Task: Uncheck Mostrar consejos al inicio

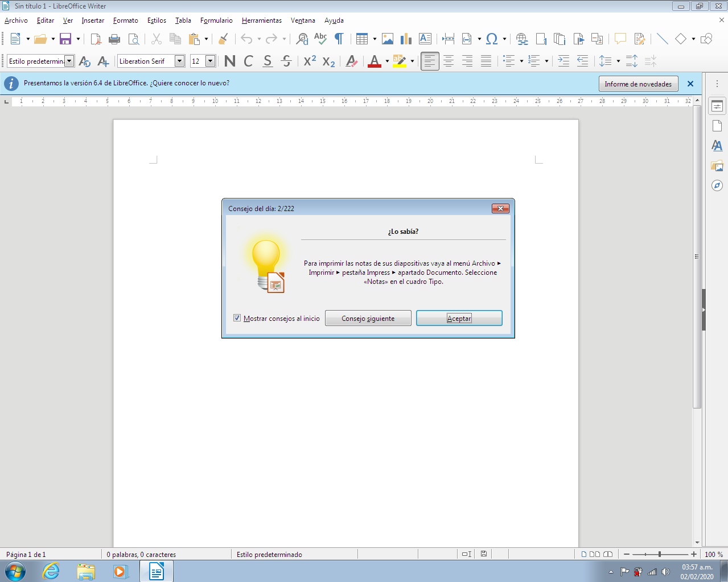Action: coord(237,318)
